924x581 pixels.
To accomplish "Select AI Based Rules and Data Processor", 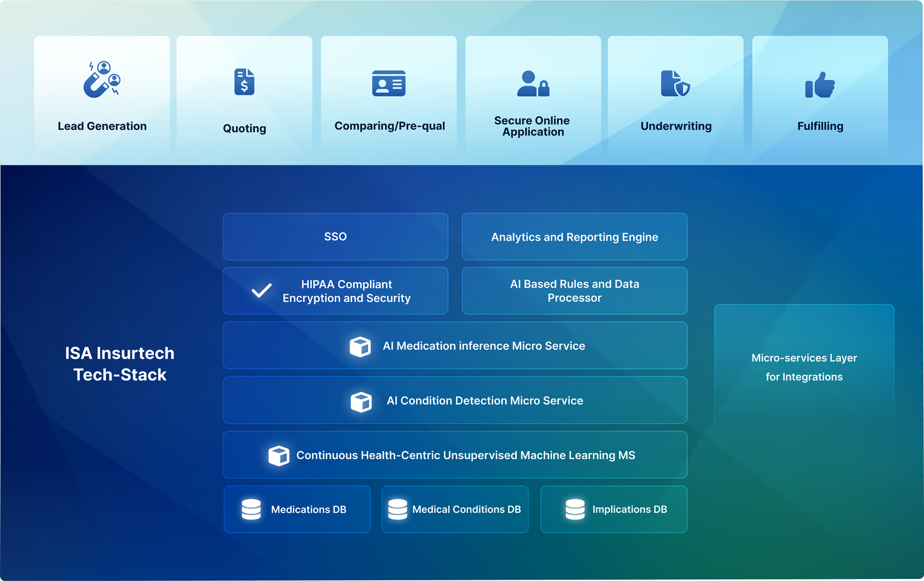I will [574, 291].
